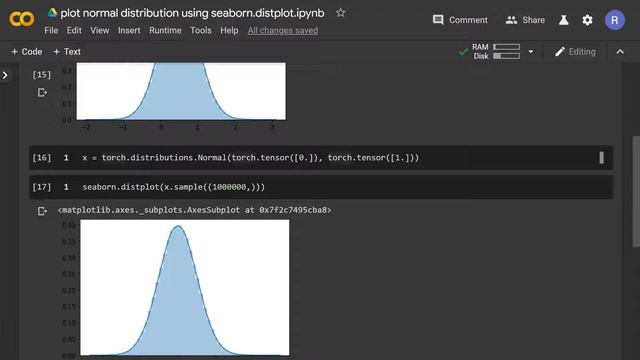640x360 pixels.
Task: Open the flask experiments icon
Action: tap(564, 20)
